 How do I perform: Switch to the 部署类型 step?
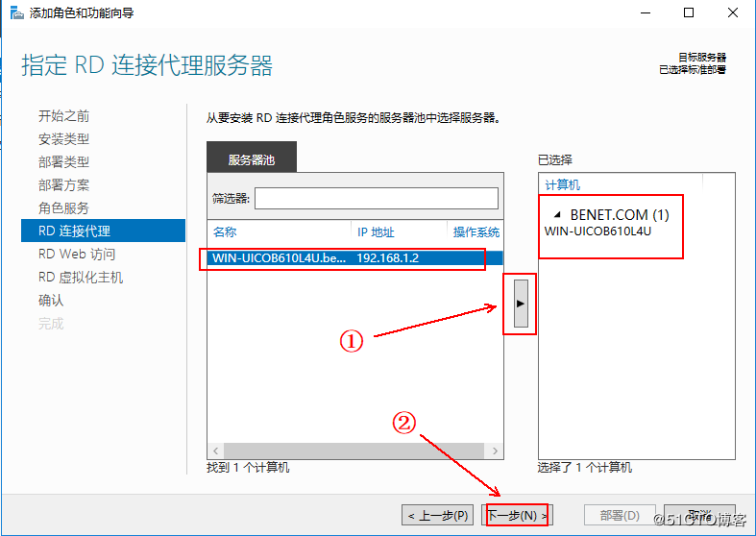(x=63, y=162)
